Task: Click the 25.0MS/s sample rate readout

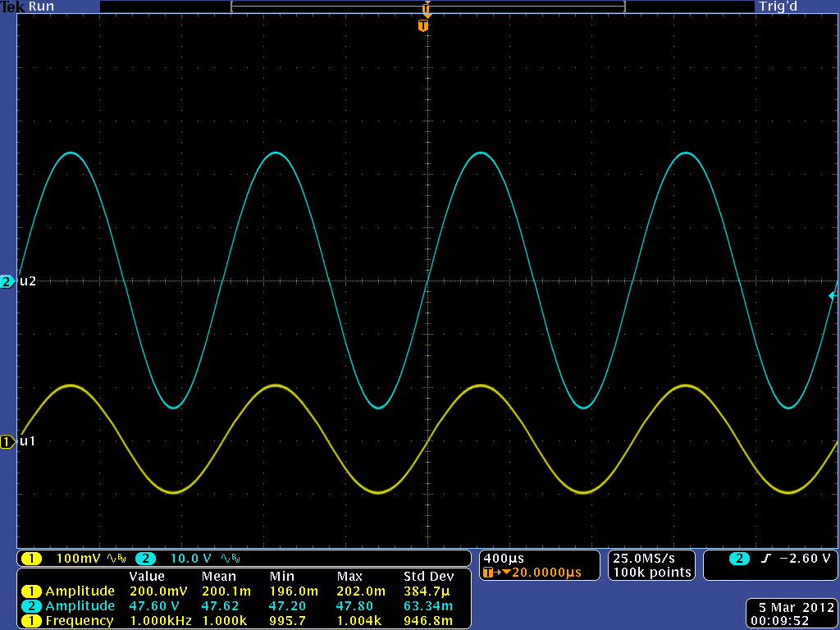Action: (644, 559)
